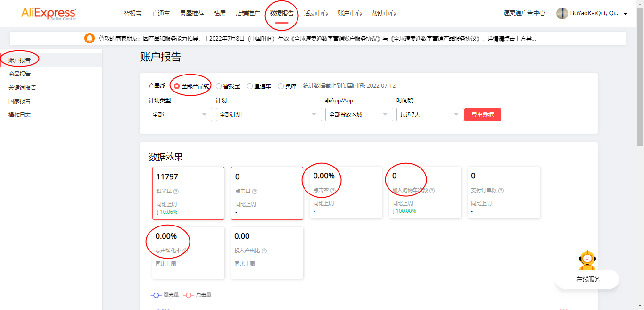The width and height of the screenshot is (644, 310).
Task: Select the 灵犀 product line radio button
Action: pos(280,86)
